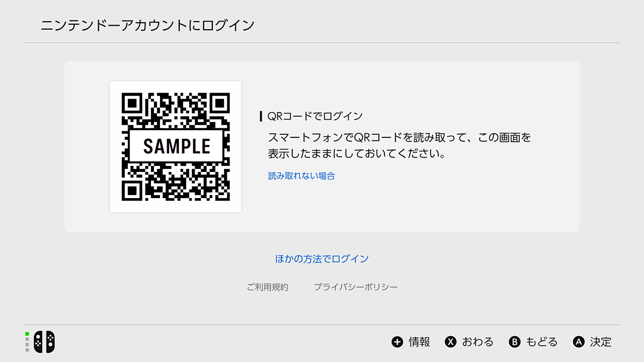Open the プライバシーポリシー link
Screen dimensions: 644x362
tap(356, 287)
